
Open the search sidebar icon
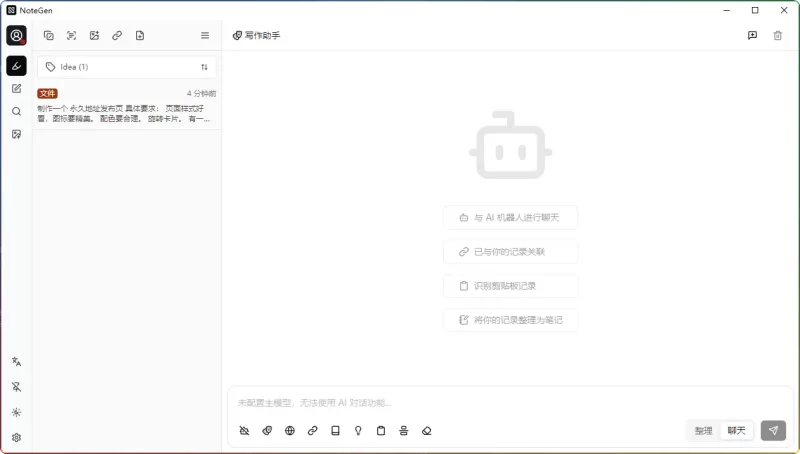click(x=16, y=111)
